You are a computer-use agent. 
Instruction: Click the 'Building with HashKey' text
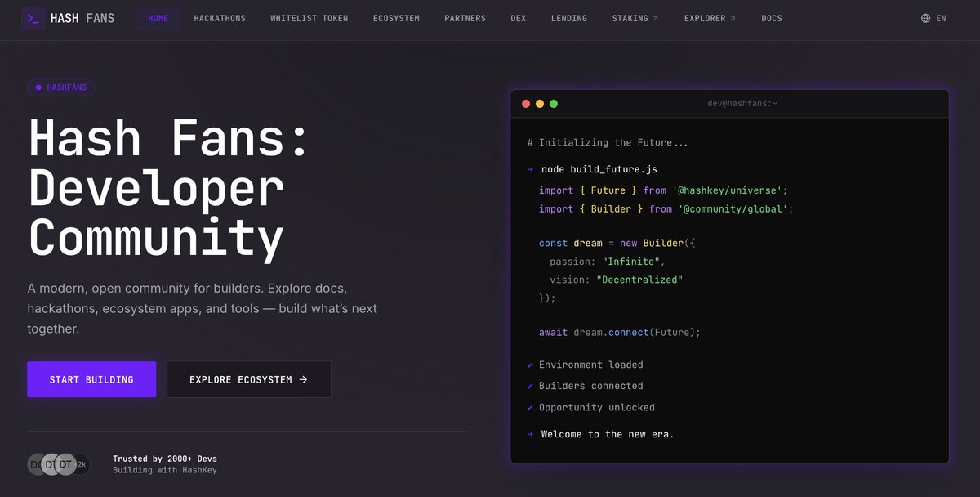pyautogui.click(x=165, y=470)
